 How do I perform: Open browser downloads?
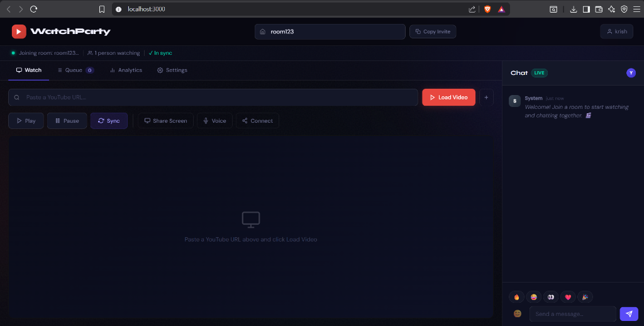(574, 9)
